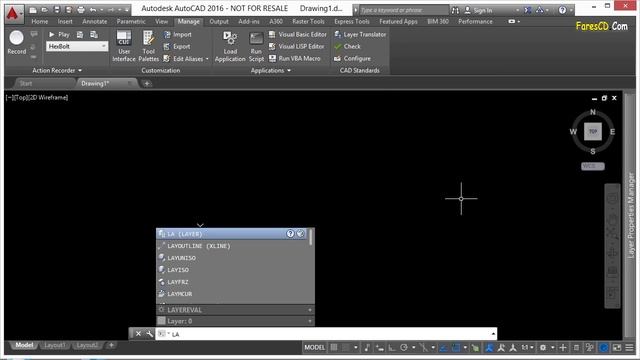Click Export customizations
640x360 pixels.
tap(177, 47)
